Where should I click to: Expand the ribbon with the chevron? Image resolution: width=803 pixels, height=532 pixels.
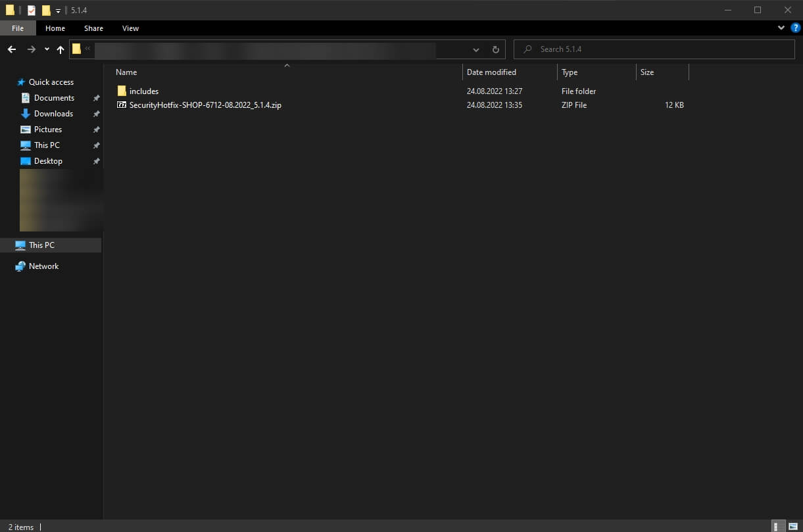click(781, 28)
